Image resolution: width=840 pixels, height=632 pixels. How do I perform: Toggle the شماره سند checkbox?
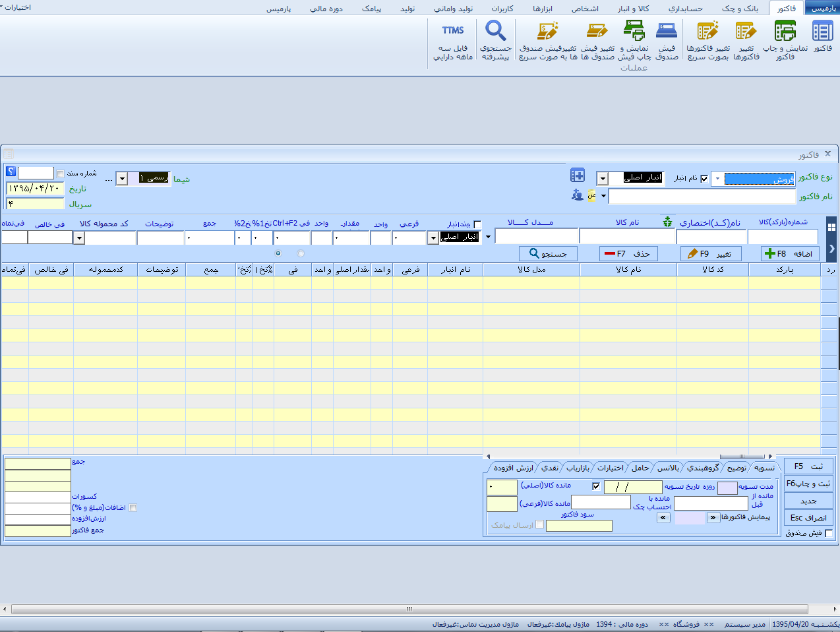point(61,174)
